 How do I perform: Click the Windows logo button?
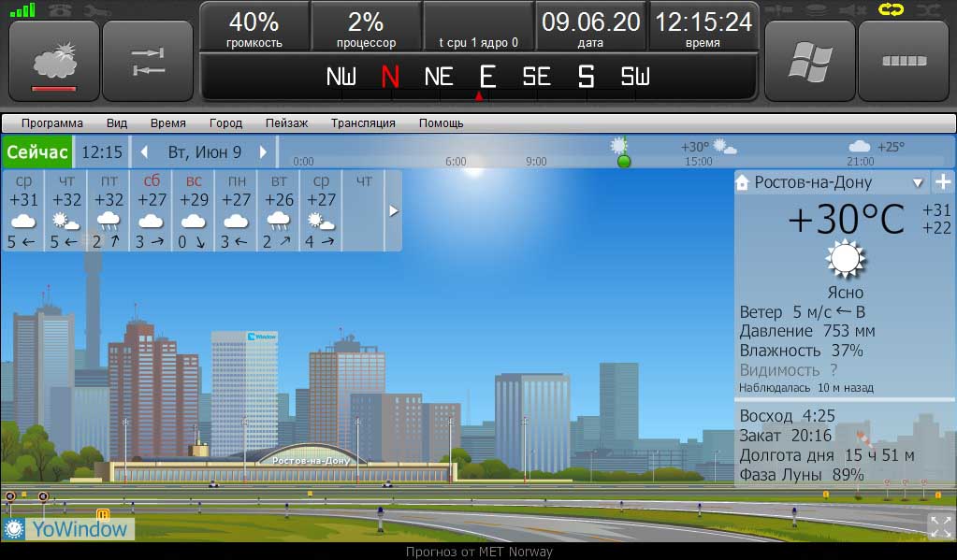click(x=809, y=62)
